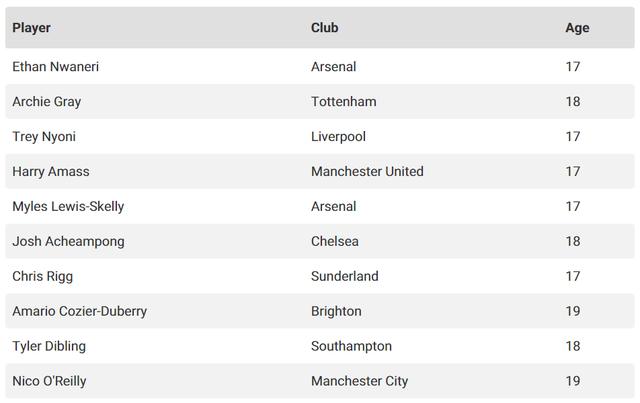Select Myles Lewis-Skelly player cell
This screenshot has height=403, width=640.
tap(68, 206)
